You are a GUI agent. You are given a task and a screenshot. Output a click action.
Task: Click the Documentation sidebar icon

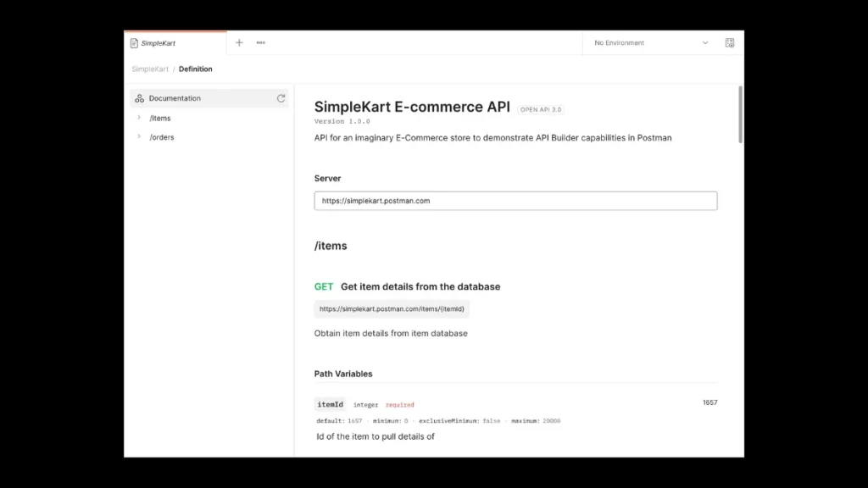(139, 97)
